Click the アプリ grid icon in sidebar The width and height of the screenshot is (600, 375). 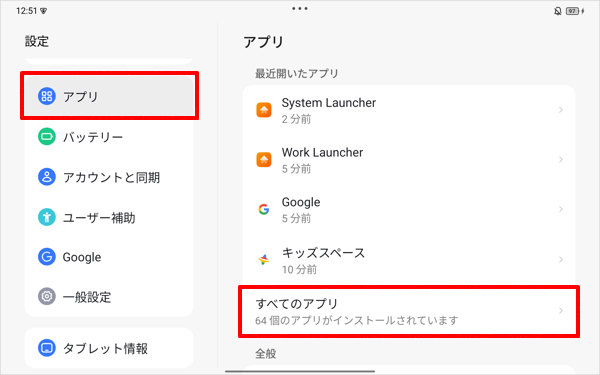pyautogui.click(x=47, y=96)
